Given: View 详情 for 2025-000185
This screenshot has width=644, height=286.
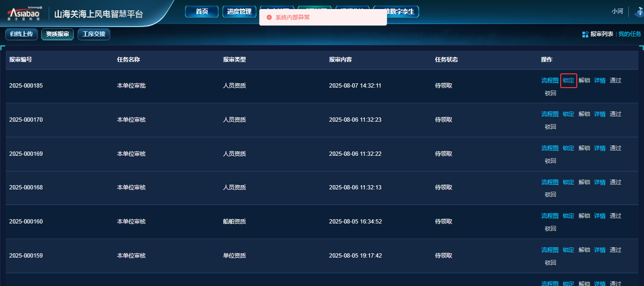Looking at the screenshot, I should pos(600,80).
